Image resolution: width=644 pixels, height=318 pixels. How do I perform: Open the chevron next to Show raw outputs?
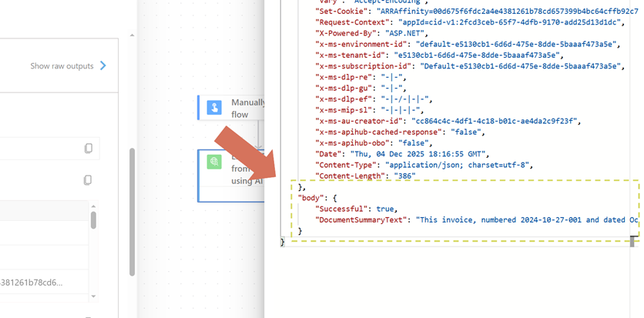102,65
